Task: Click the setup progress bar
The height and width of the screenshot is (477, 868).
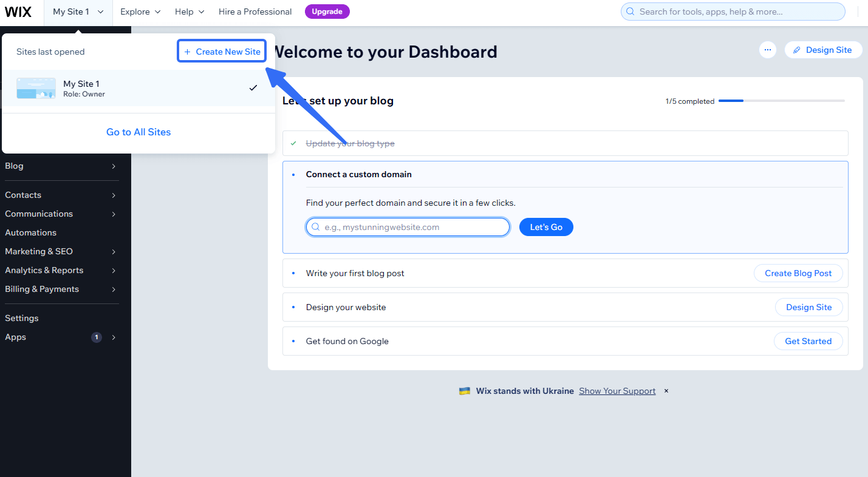Action: pos(782,101)
